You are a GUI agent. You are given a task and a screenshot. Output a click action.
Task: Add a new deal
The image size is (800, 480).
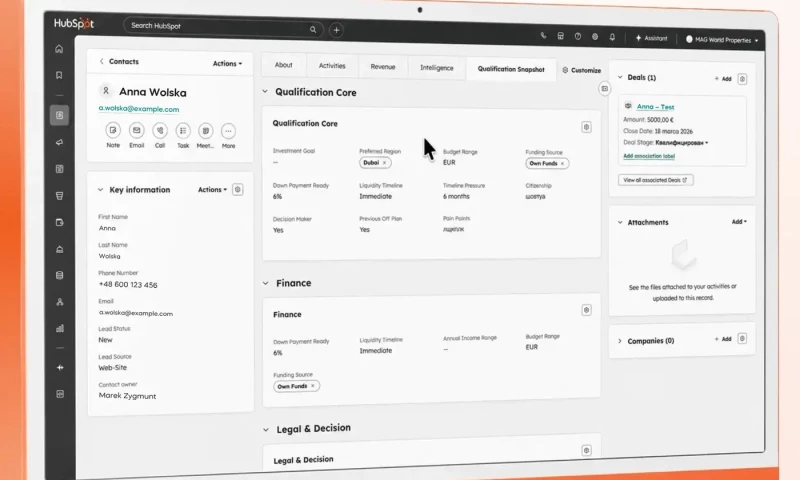pos(723,79)
